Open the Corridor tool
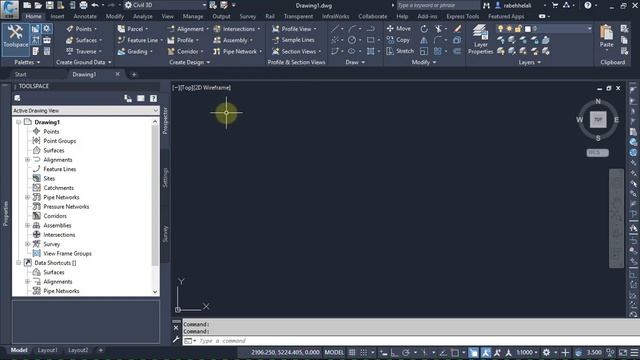640x360 pixels. [186, 51]
